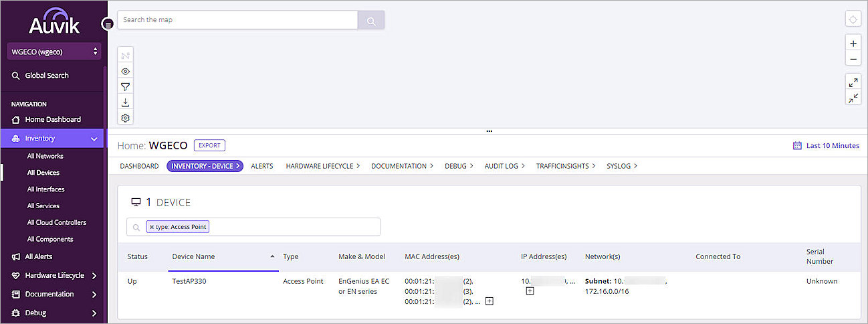This screenshot has width=868, height=324.
Task: Remove the type: Access Point filter
Action: [152, 227]
